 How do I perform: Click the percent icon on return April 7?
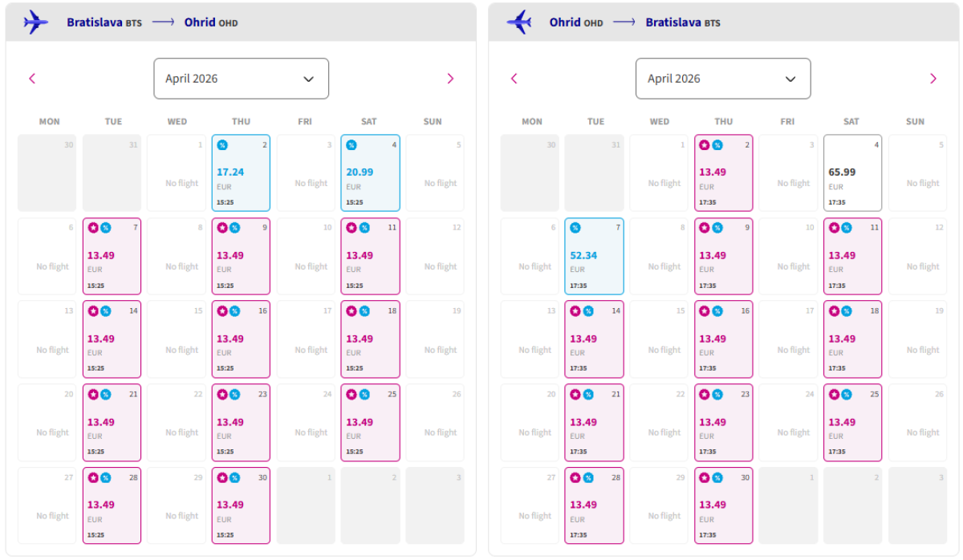pos(575,228)
